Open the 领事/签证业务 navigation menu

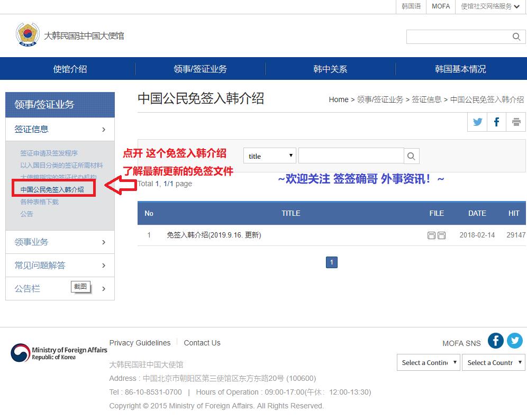coord(199,68)
